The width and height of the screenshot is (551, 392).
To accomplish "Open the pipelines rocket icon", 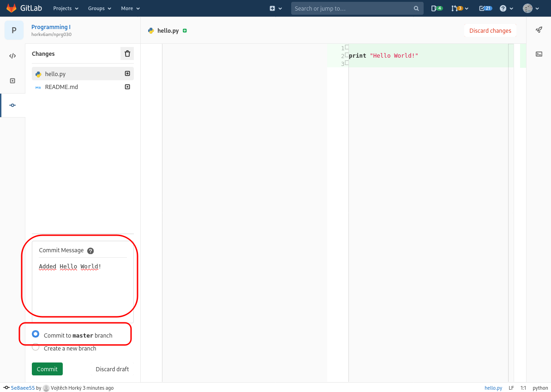I will pos(539,30).
